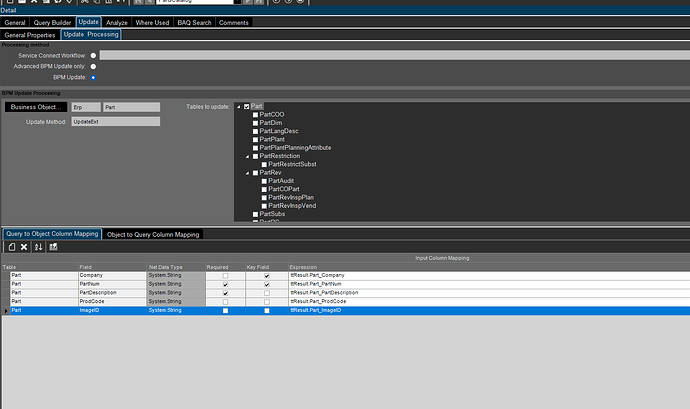Open the Where Used tab
Viewport: 690px width, 409px height.
(152, 22)
